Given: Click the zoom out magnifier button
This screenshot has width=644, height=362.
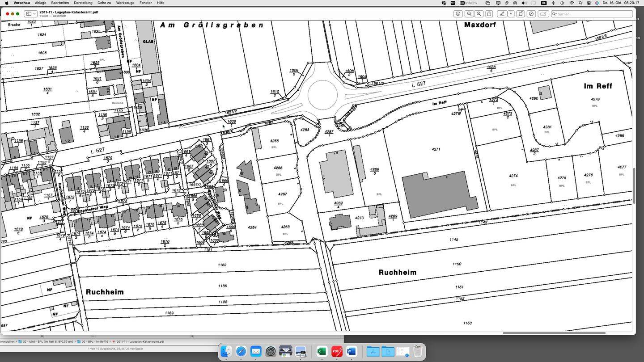Looking at the screenshot, I should tap(469, 14).
